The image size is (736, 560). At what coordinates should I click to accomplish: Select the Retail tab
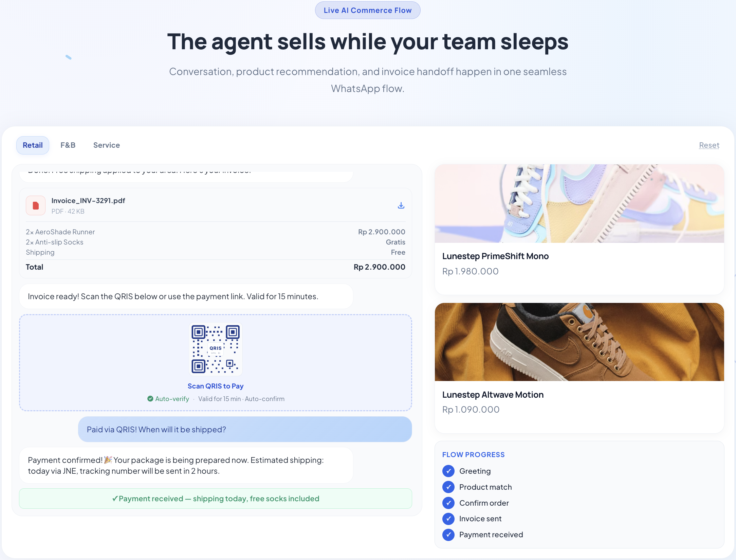[33, 145]
